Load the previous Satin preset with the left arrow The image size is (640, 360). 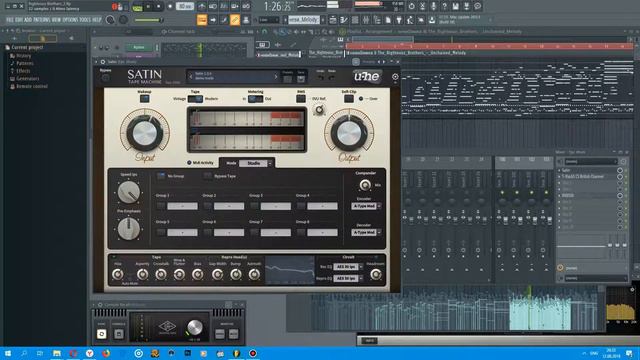coord(191,76)
